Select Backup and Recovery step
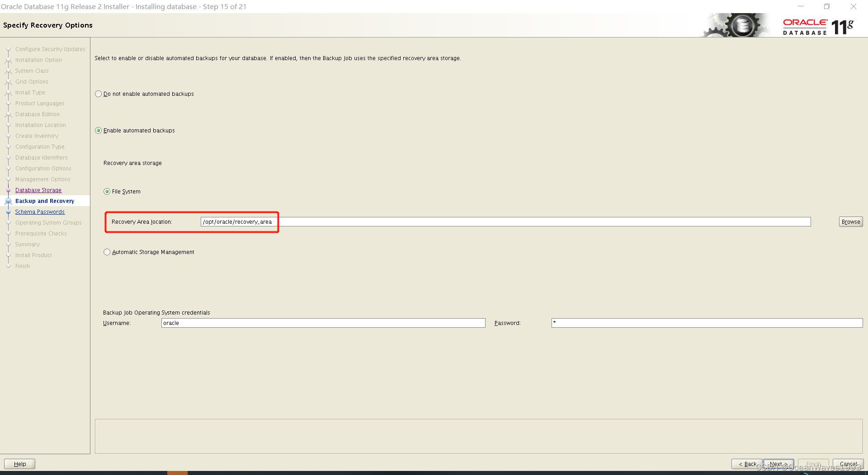Image resolution: width=868 pixels, height=475 pixels. (x=45, y=201)
